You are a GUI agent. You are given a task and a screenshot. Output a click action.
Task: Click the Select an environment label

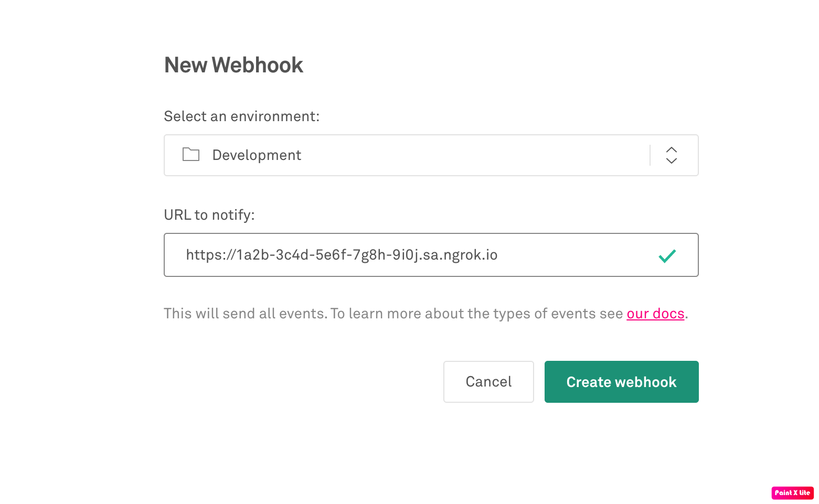[241, 116]
